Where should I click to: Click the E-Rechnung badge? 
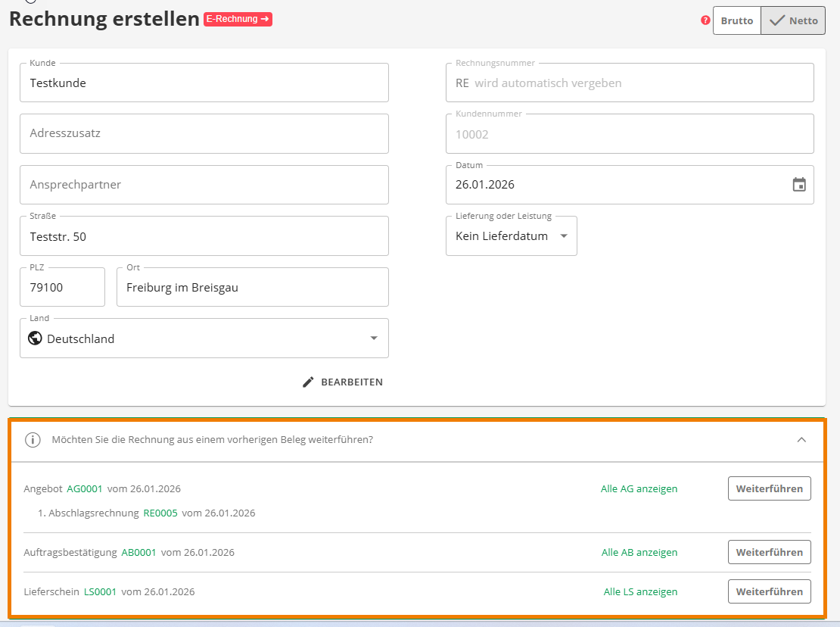[238, 19]
